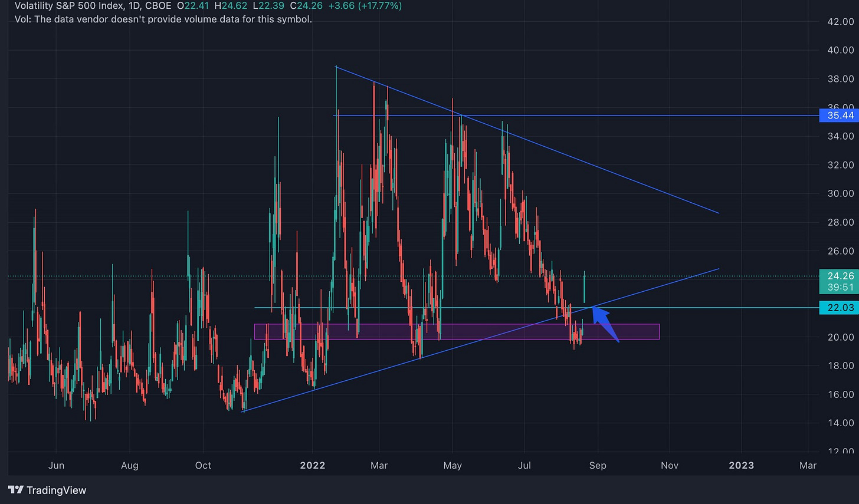Image resolution: width=859 pixels, height=504 pixels.
Task: Click the Vol data vendor notice
Action: pos(163,19)
